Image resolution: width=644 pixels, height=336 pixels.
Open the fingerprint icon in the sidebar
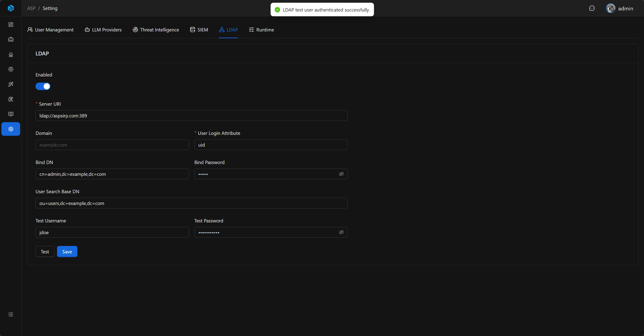click(11, 69)
